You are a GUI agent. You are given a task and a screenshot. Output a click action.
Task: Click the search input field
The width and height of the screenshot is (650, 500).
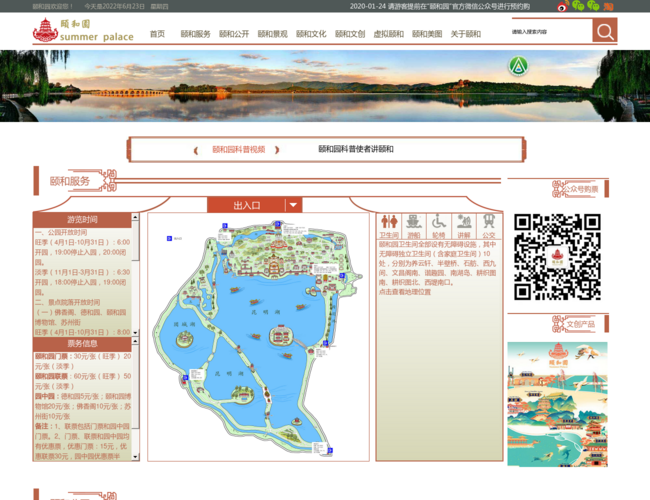(x=548, y=32)
